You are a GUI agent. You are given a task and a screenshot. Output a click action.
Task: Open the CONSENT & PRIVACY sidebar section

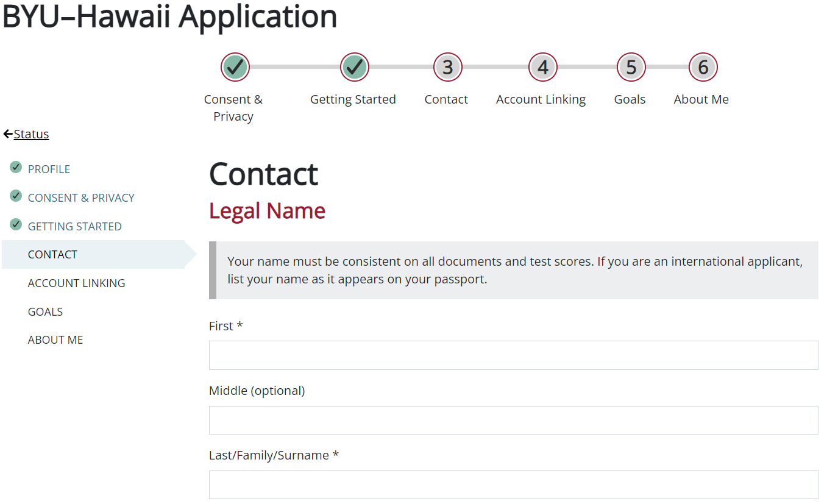click(x=81, y=198)
